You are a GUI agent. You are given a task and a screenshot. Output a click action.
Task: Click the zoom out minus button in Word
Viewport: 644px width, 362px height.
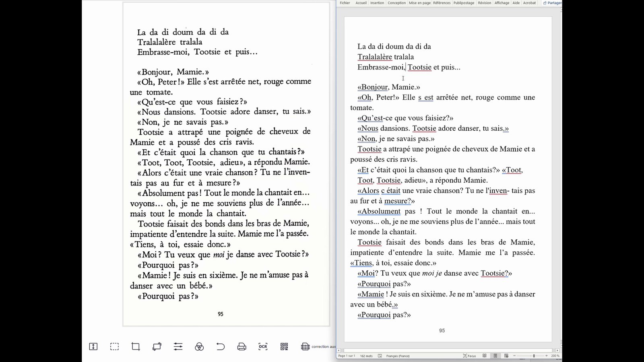click(514, 356)
